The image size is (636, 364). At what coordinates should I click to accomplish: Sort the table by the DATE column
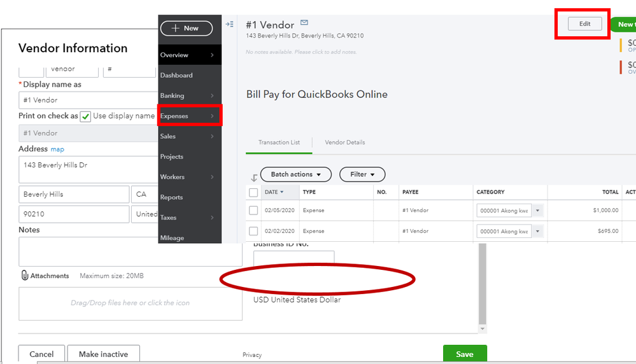(274, 192)
